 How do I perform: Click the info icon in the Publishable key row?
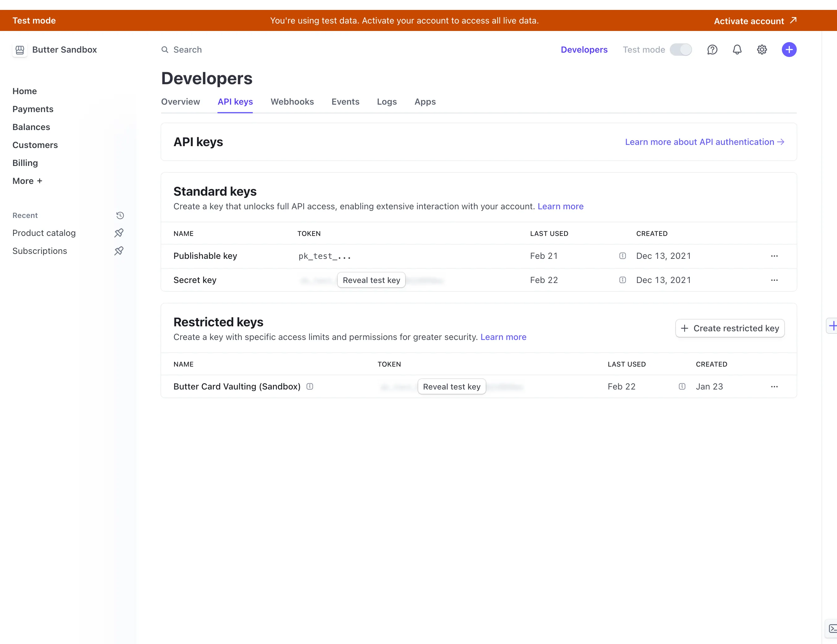tap(622, 256)
